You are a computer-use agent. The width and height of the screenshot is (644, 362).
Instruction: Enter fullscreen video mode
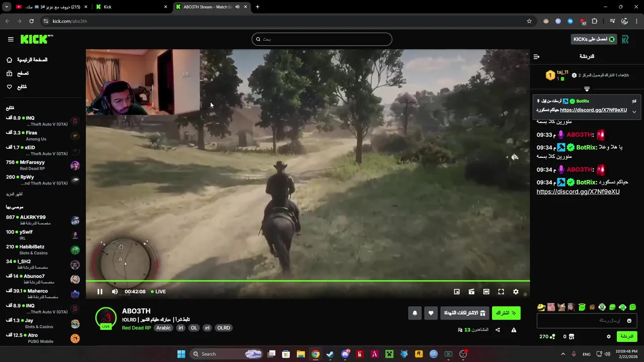coord(501,292)
